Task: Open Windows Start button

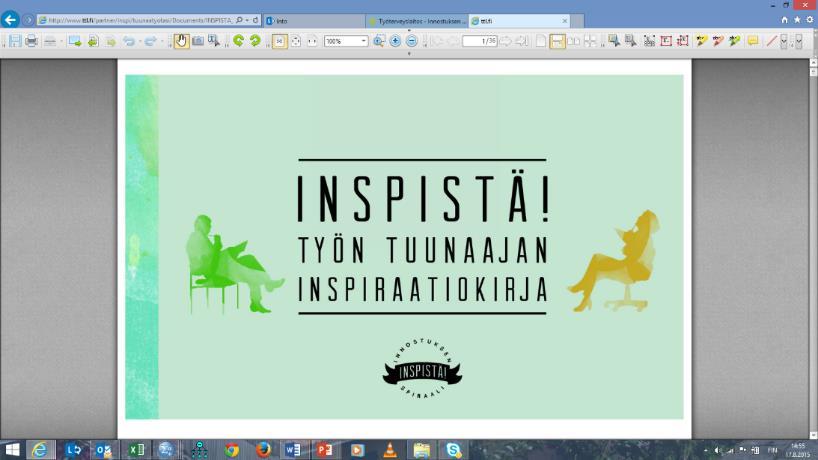Action: coord(12,450)
